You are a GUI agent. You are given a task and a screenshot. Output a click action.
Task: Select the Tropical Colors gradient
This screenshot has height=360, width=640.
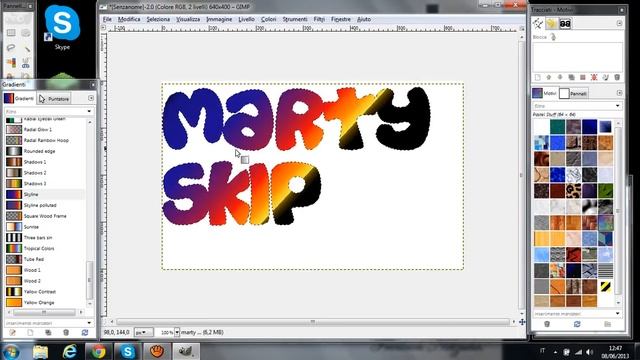45,248
